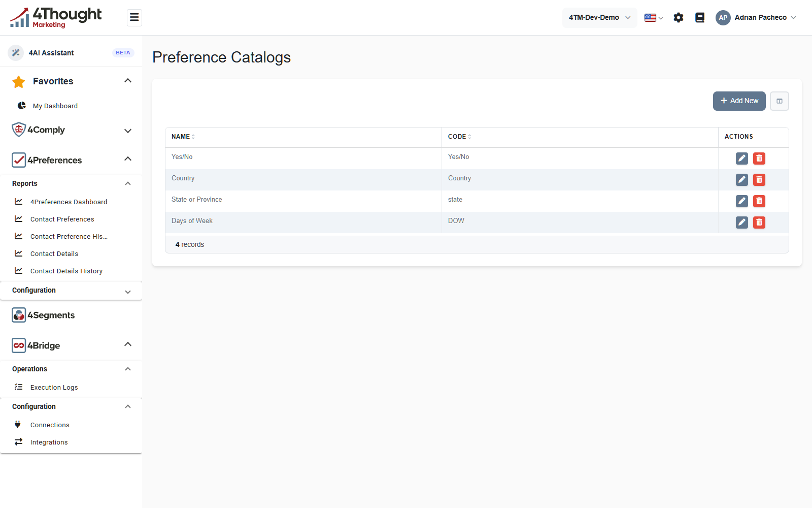Click the Execution Logs list icon
The image size is (812, 508).
click(x=19, y=387)
